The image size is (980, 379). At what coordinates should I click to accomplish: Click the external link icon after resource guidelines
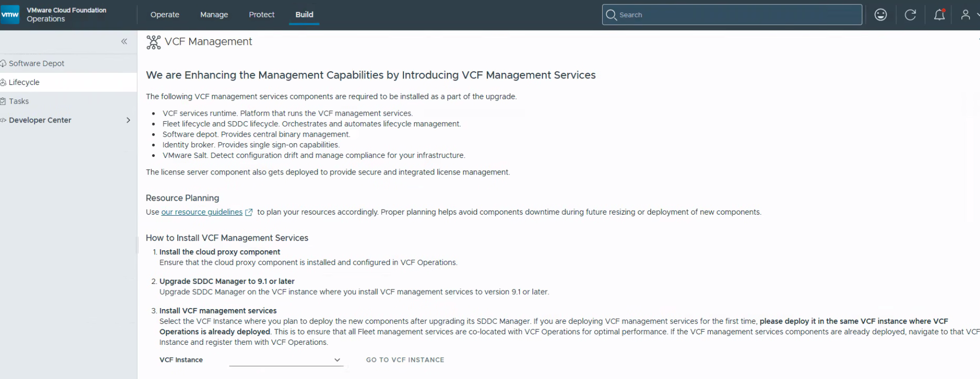click(x=249, y=212)
